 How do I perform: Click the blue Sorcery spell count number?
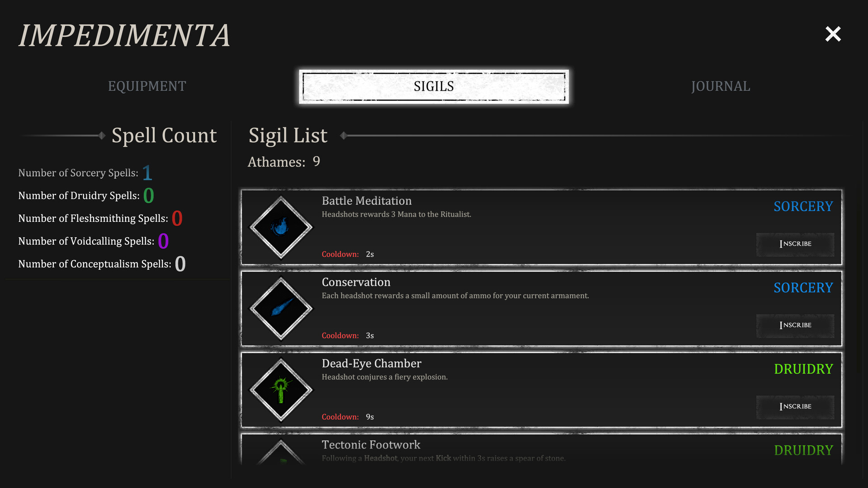[147, 173]
